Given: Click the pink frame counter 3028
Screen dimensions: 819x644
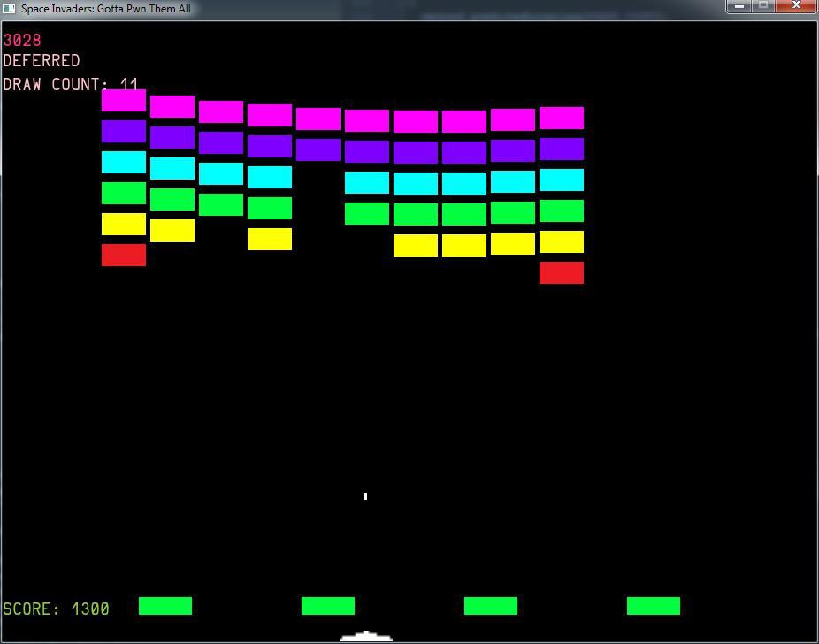Looking at the screenshot, I should [x=22, y=40].
